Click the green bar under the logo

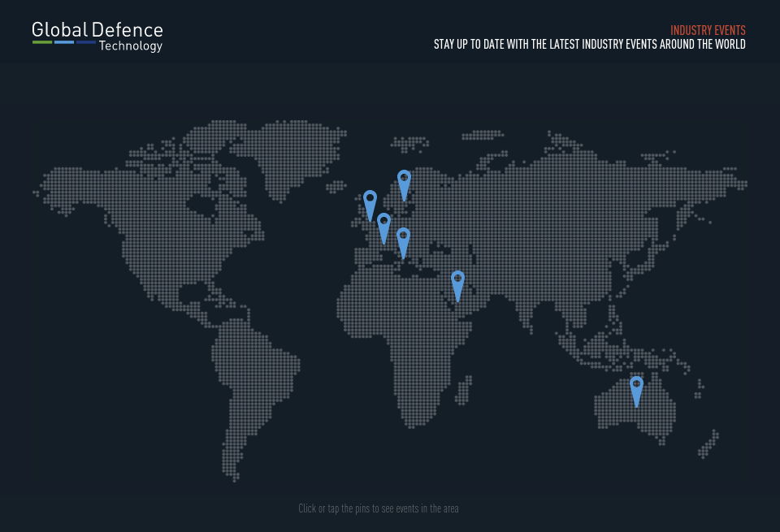click(x=42, y=42)
